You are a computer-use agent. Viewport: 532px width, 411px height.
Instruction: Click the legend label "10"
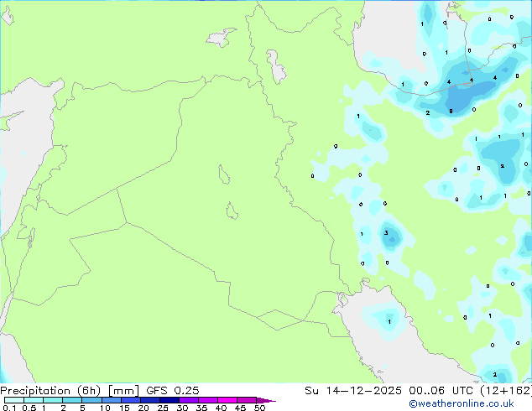pyautogui.click(x=105, y=408)
